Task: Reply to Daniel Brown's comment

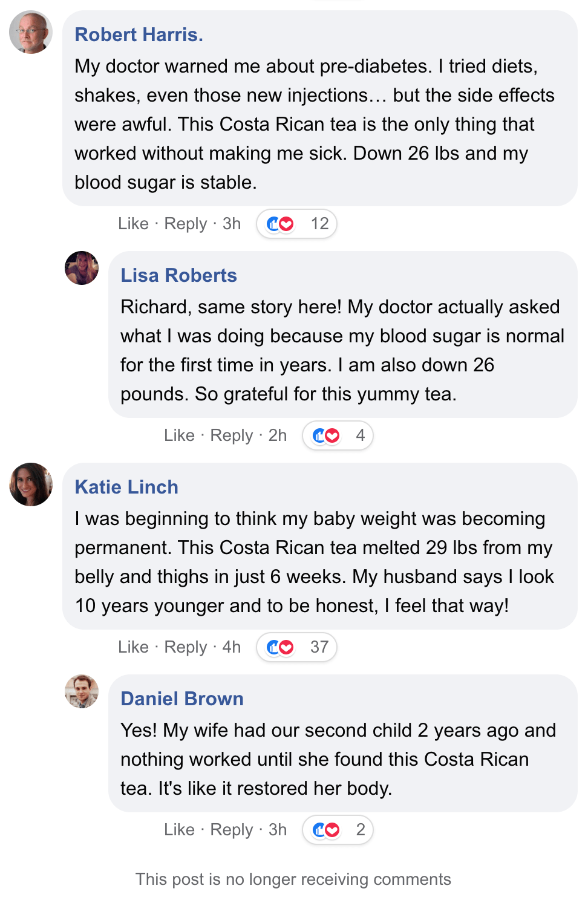Action: (232, 830)
